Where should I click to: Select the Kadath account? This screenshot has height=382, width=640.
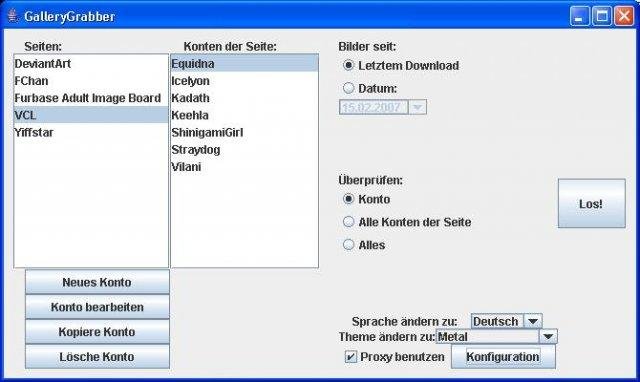pos(244,98)
